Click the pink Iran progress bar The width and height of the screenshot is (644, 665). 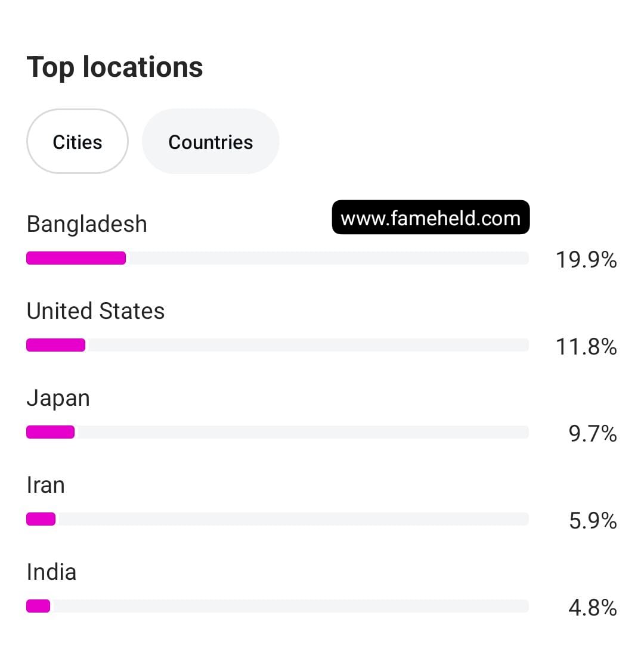[x=41, y=519]
